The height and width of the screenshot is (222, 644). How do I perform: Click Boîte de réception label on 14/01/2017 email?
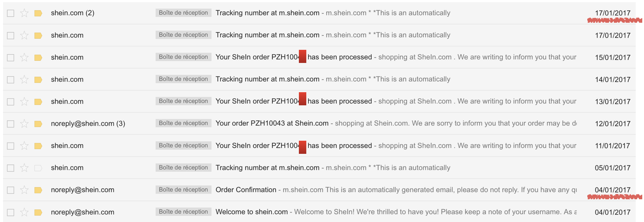click(183, 79)
